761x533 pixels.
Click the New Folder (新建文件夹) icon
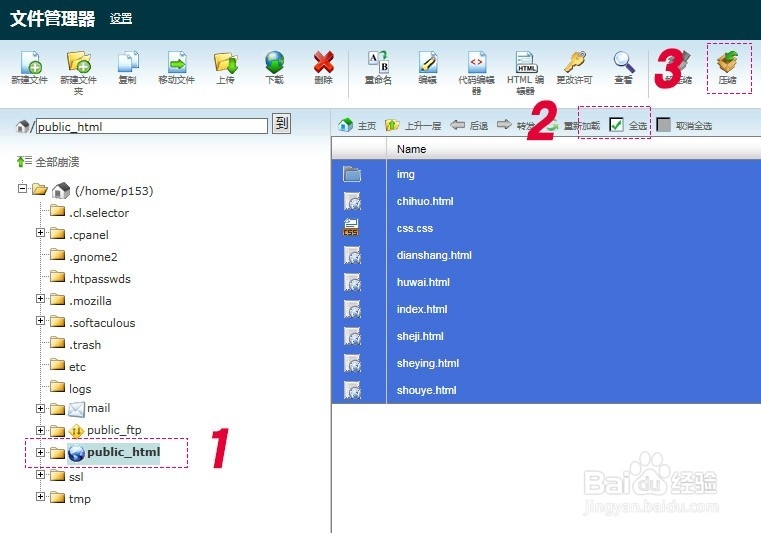(79, 63)
